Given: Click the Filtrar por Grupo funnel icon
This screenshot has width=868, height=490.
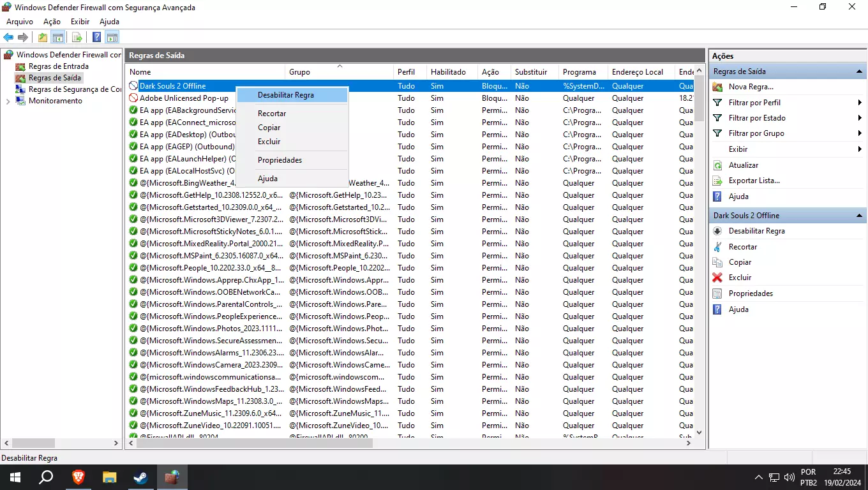Looking at the screenshot, I should [x=717, y=133].
